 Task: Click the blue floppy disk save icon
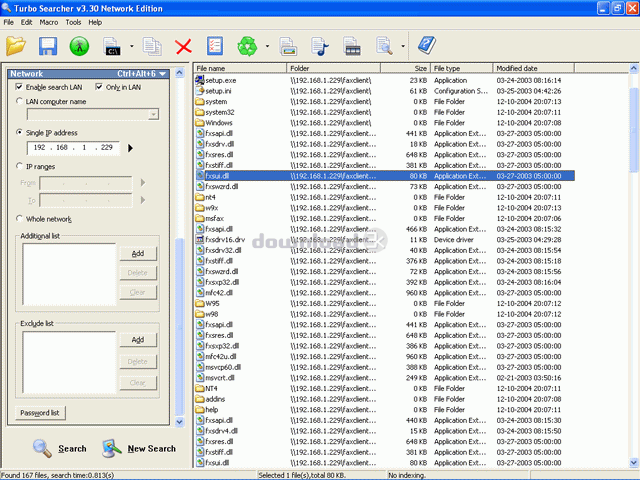click(x=48, y=46)
